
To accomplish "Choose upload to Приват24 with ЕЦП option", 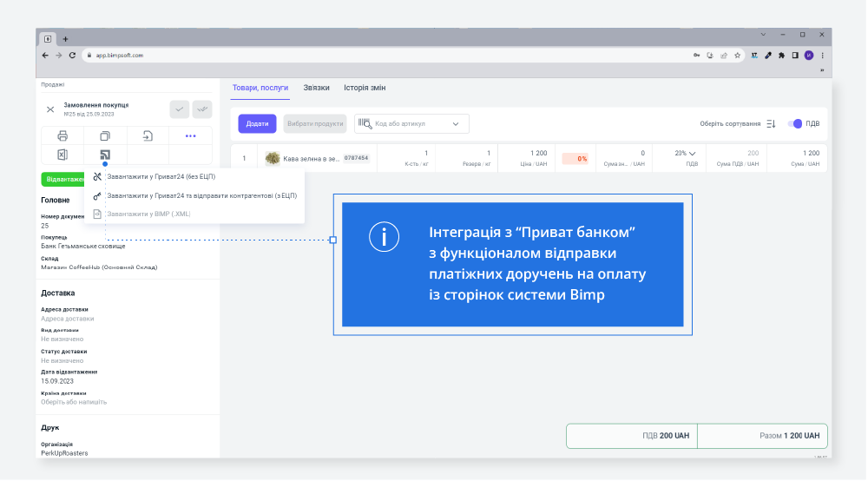I will pos(201,195).
